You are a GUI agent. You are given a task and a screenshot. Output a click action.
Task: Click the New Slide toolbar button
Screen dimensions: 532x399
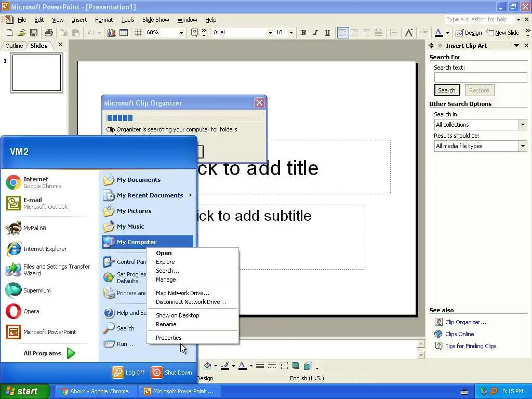[503, 33]
